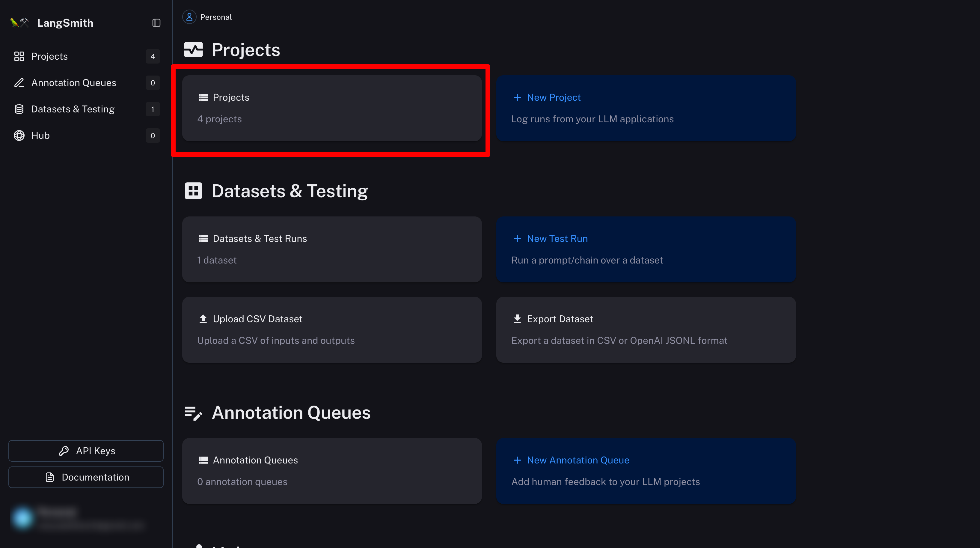Click the large Projects section heading

pos(246,50)
